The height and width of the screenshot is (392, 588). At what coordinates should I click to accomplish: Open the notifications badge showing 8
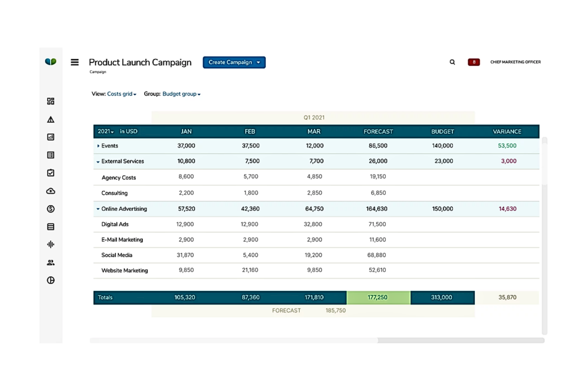[x=473, y=62]
